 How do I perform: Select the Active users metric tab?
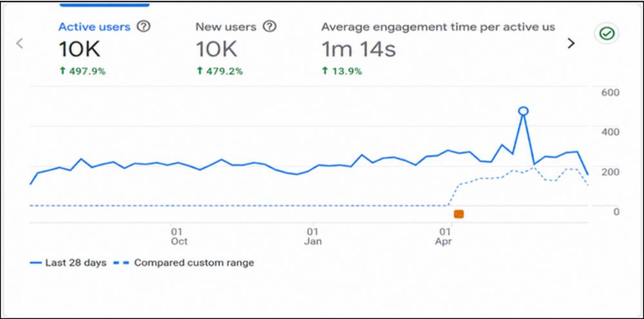tap(95, 27)
